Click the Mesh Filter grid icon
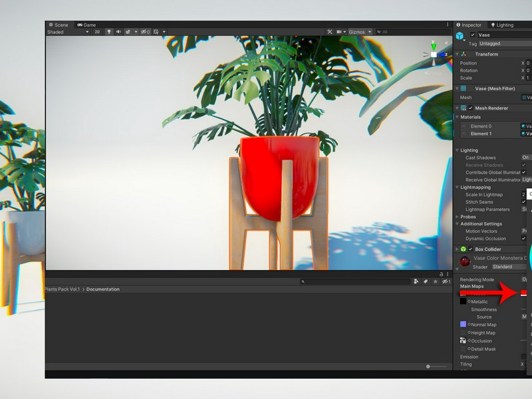The image size is (532, 399). [464, 88]
